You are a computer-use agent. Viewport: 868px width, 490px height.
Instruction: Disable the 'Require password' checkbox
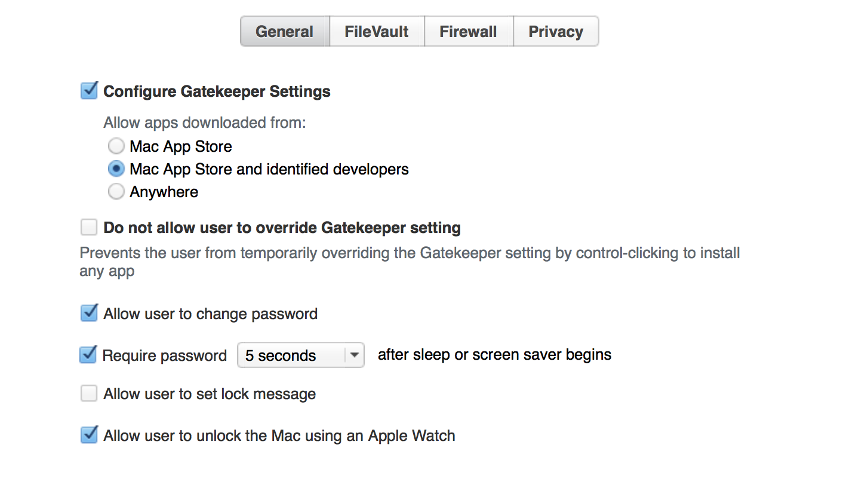click(88, 356)
